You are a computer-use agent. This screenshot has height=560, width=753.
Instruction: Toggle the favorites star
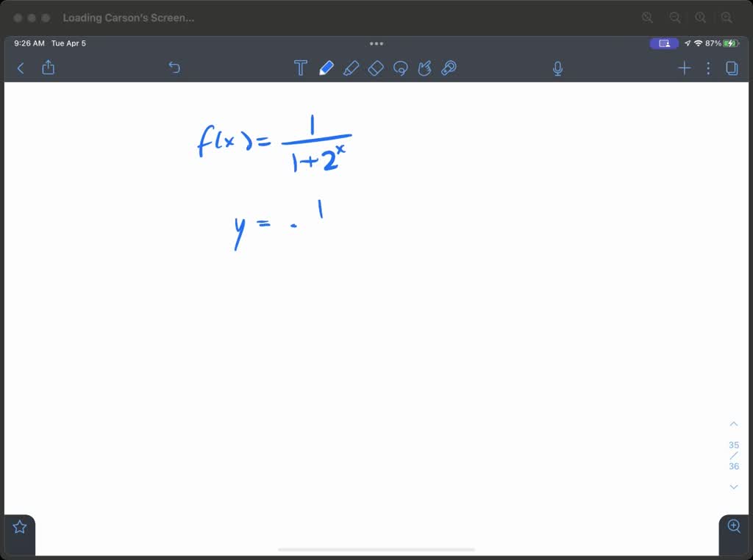18,526
